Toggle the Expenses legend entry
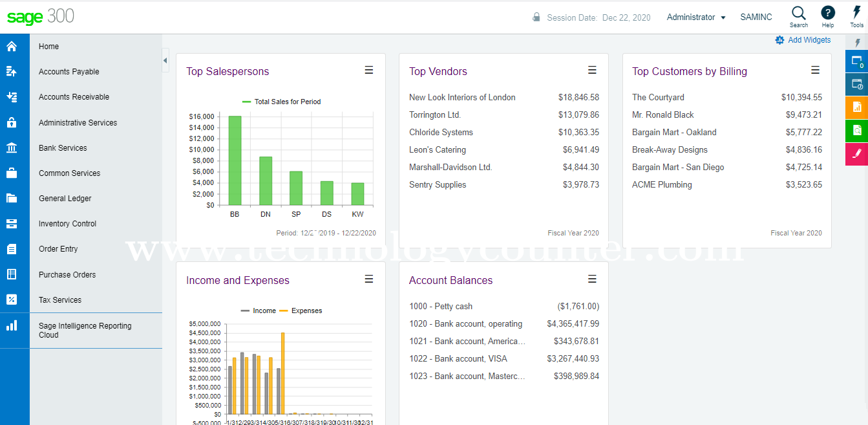Image resolution: width=868 pixels, height=425 pixels. [301, 311]
